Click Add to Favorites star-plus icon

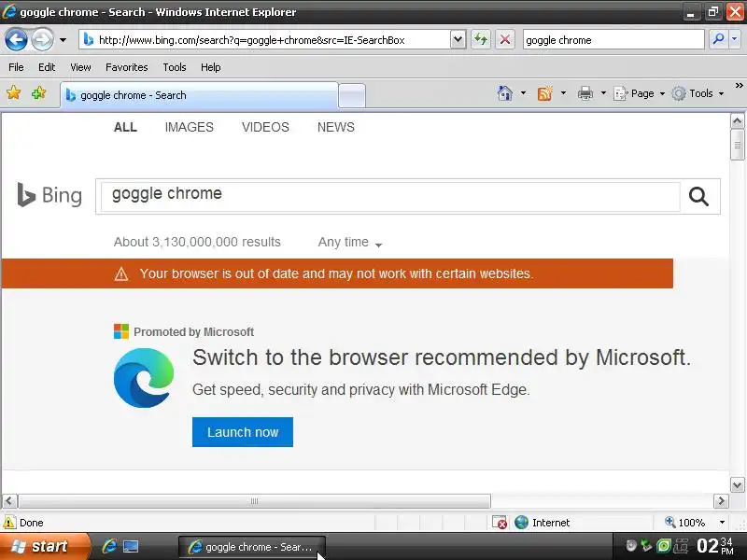point(39,92)
